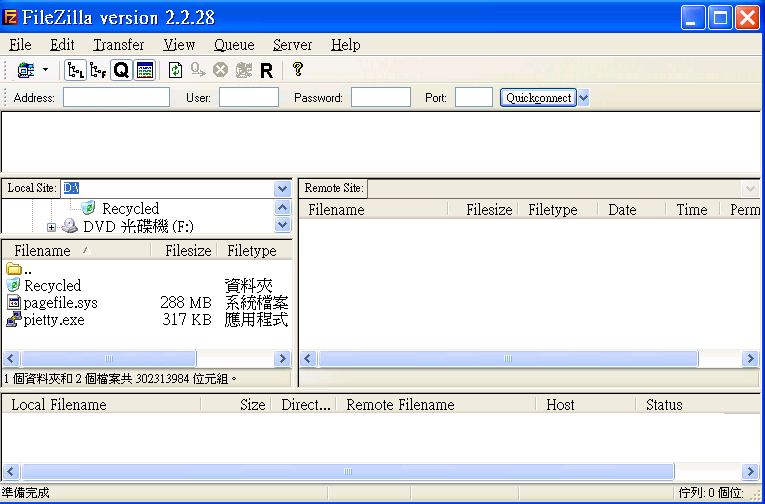The width and height of the screenshot is (765, 504).
Task: Click the pagefile.sys file icon
Action: (x=14, y=302)
